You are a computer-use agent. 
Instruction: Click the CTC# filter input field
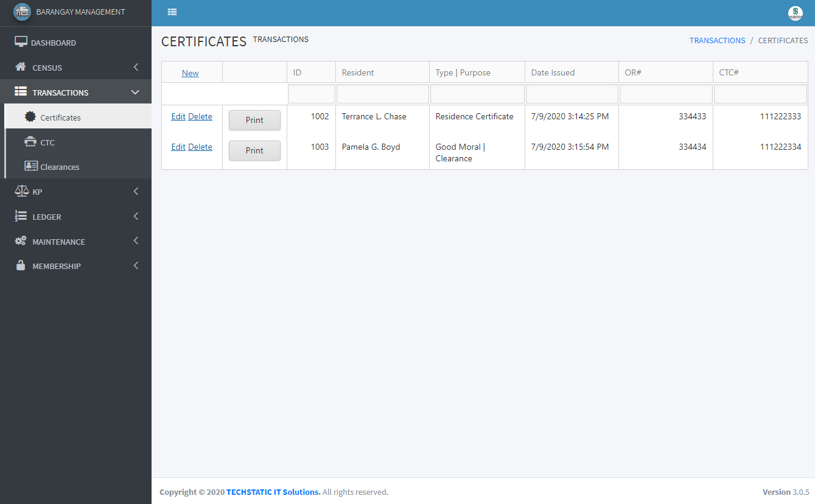tap(761, 94)
